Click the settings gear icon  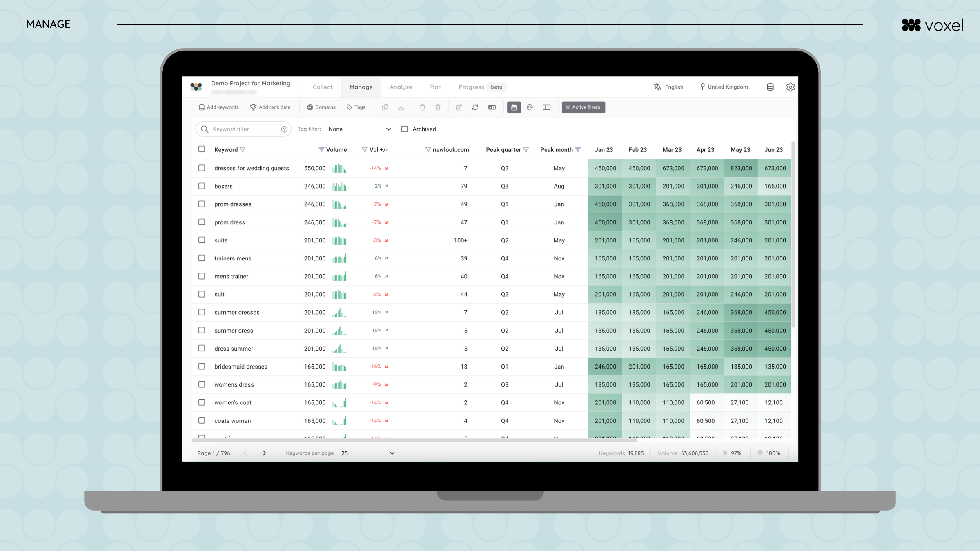790,87
